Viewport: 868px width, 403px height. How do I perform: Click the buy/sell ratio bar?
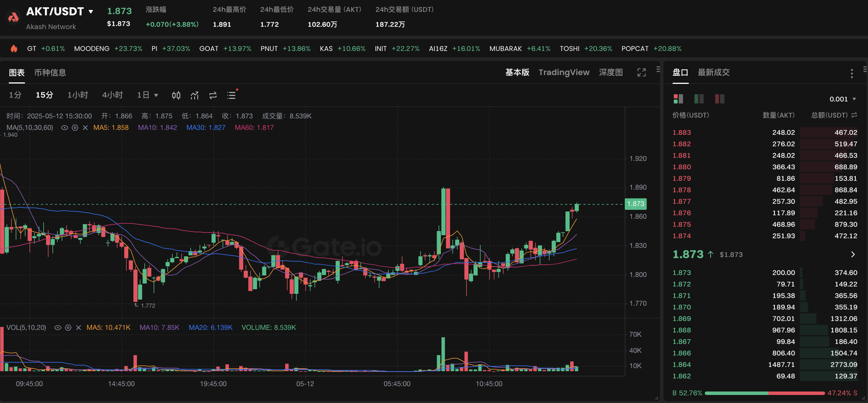click(x=765, y=393)
